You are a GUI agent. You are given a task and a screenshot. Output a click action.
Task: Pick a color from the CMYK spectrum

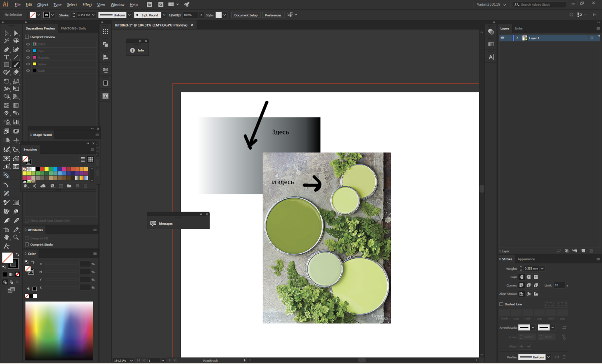click(x=59, y=330)
